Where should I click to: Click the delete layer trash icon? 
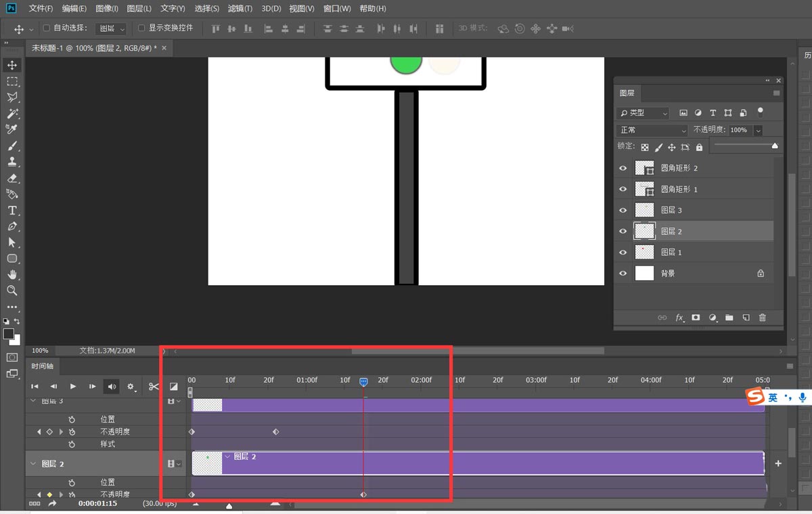point(763,318)
